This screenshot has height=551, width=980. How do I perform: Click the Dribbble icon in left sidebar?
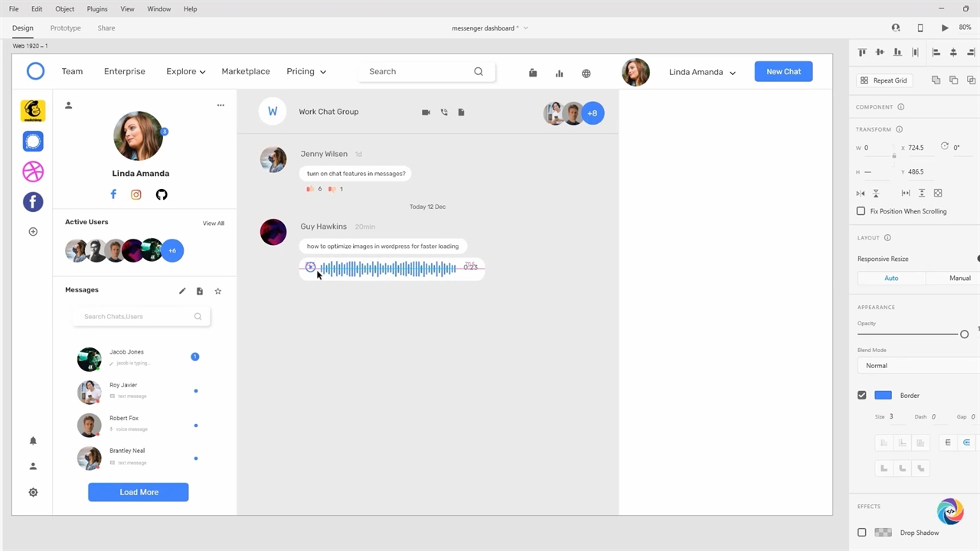pyautogui.click(x=33, y=171)
